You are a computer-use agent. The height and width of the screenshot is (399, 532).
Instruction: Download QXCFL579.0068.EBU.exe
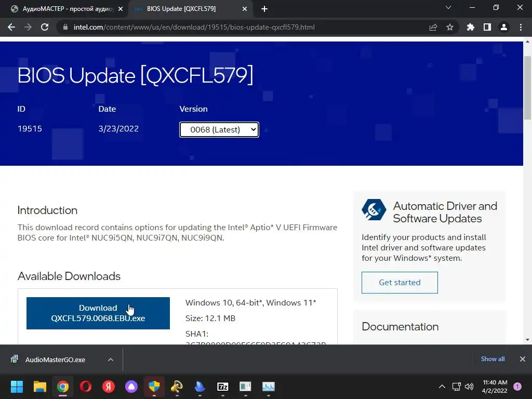(x=98, y=313)
